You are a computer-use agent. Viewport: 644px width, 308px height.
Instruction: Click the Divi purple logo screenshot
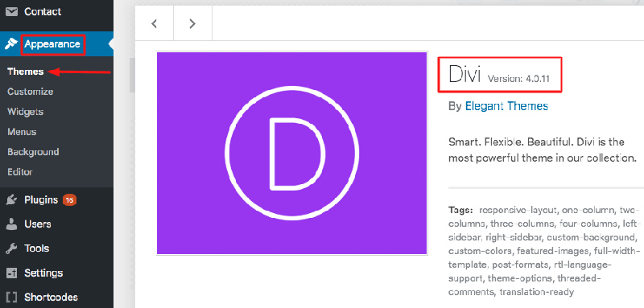pyautogui.click(x=292, y=153)
